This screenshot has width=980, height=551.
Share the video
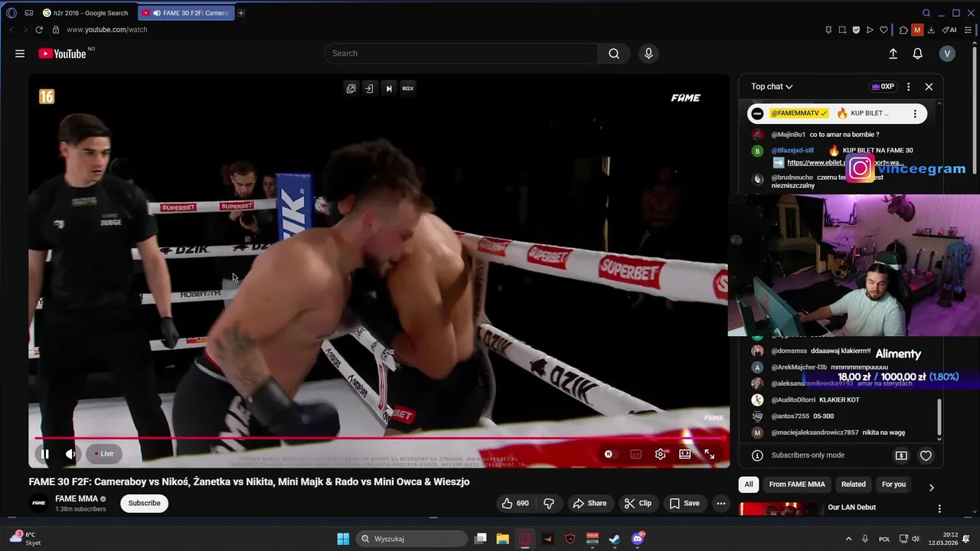(590, 503)
